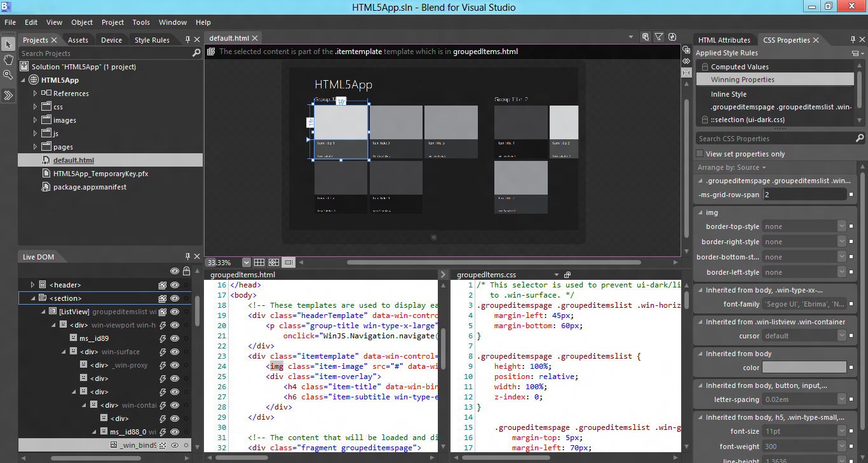Click the refresh icon above artboard

pos(672,37)
